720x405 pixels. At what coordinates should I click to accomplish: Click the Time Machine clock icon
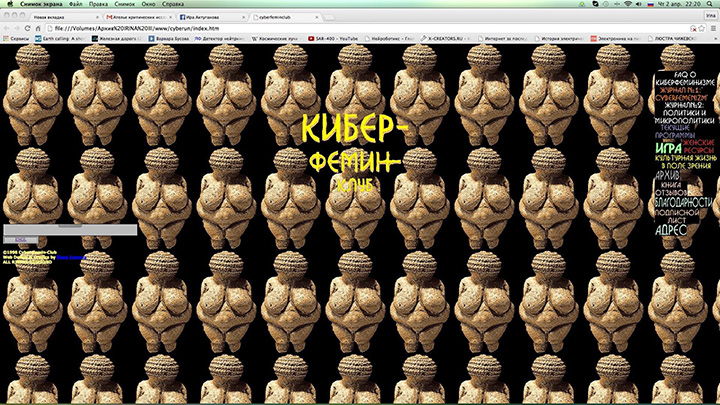pyautogui.click(x=606, y=4)
